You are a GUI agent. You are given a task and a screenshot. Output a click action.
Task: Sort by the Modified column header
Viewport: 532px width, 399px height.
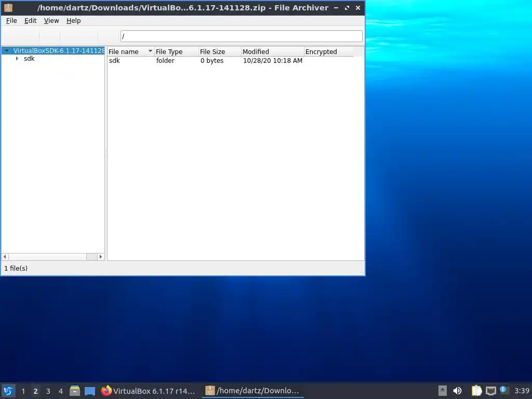click(x=273, y=51)
